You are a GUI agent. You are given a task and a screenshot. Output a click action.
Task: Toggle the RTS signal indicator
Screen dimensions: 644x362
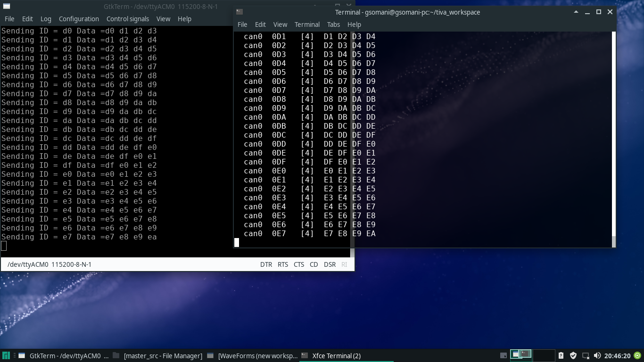(x=283, y=264)
